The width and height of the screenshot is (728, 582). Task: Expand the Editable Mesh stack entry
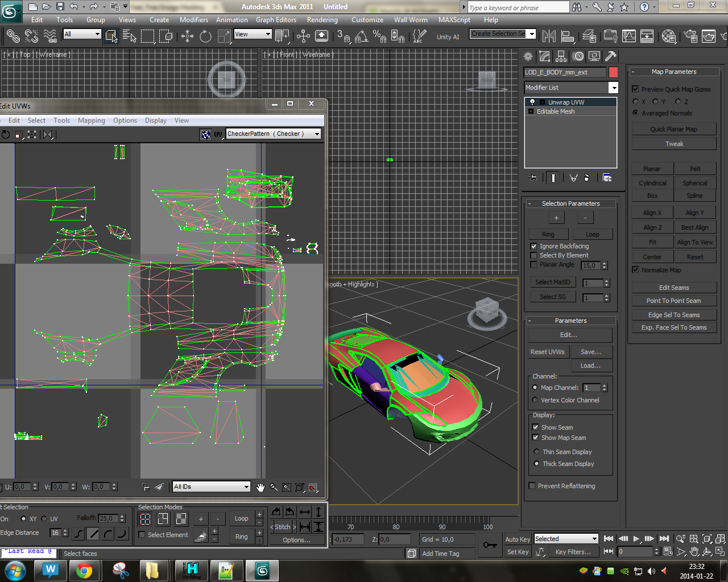[x=531, y=111]
